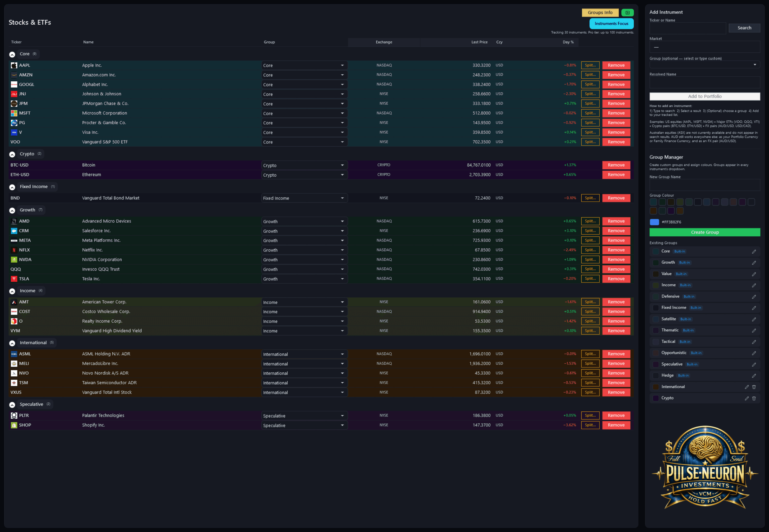This screenshot has height=532, width=769.
Task: Open the Groups Info button
Action: (600, 13)
